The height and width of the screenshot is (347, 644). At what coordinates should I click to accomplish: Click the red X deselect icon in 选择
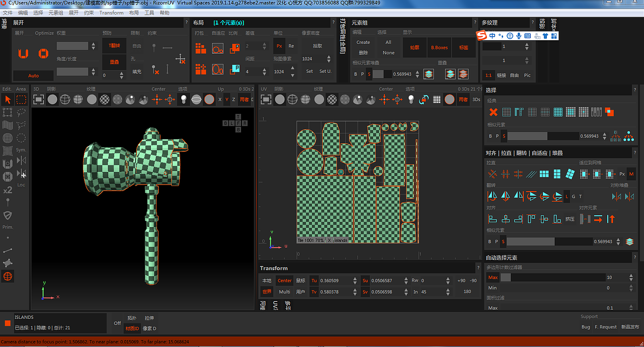pyautogui.click(x=493, y=112)
